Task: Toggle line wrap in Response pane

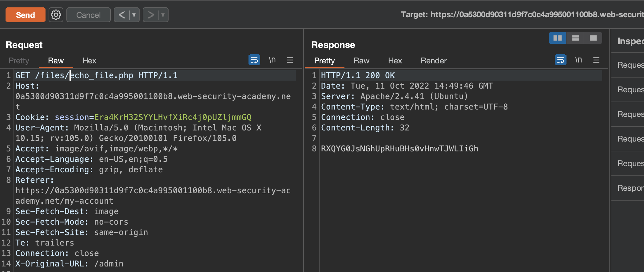Action: pyautogui.click(x=560, y=60)
